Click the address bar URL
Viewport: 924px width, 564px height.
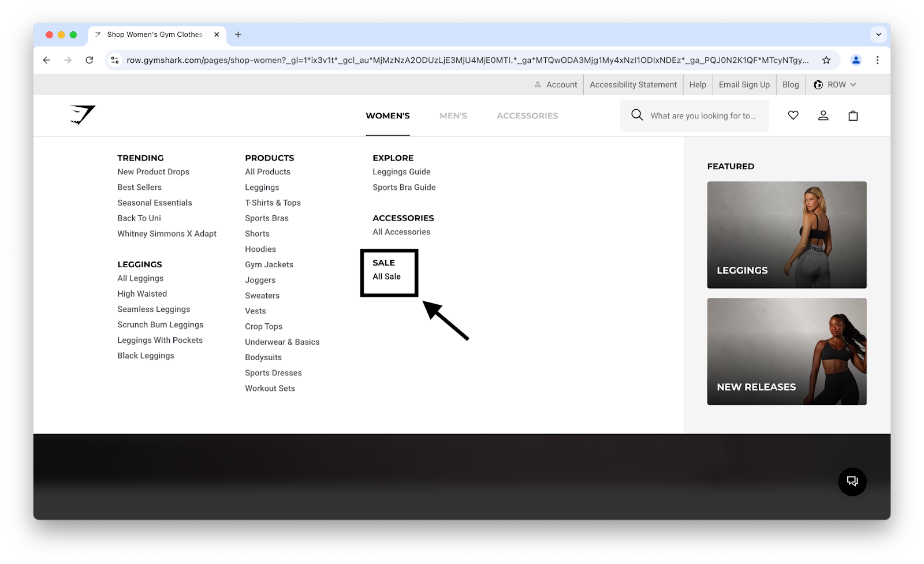point(468,60)
